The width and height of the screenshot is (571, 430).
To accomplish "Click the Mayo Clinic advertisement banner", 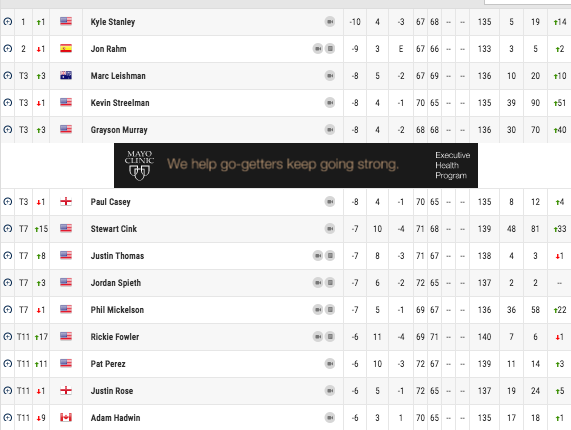I will pos(296,165).
